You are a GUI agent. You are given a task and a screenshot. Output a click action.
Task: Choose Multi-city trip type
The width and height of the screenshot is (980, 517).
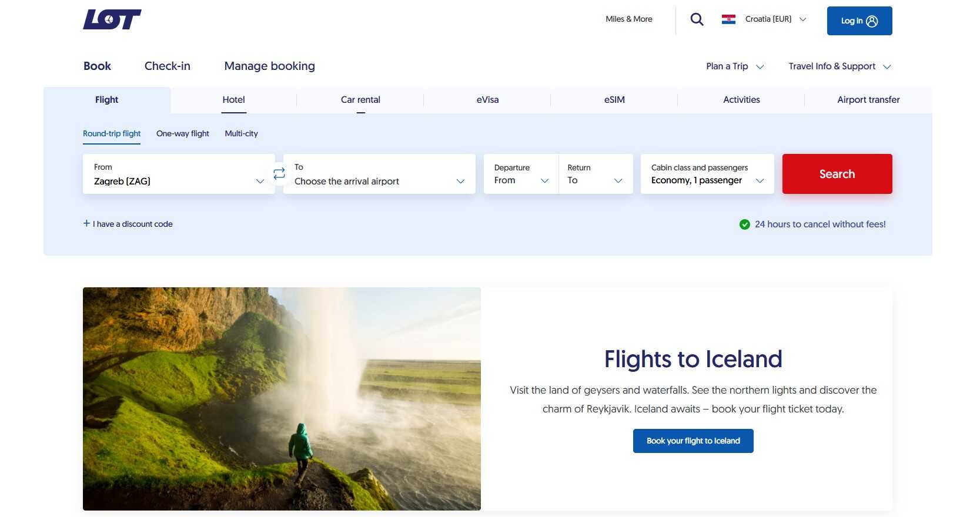point(241,133)
